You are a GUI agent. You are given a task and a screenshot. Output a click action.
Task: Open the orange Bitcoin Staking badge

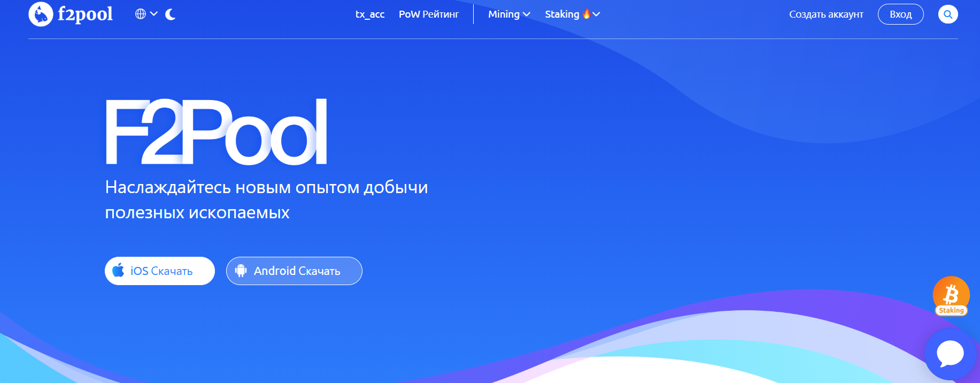951,296
